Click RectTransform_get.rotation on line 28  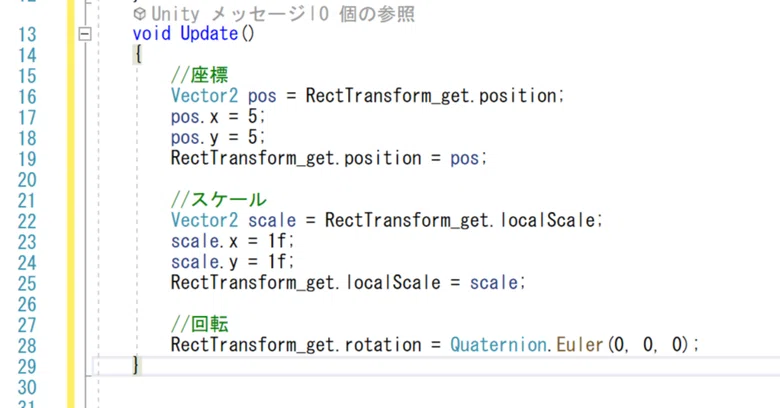pos(296,345)
